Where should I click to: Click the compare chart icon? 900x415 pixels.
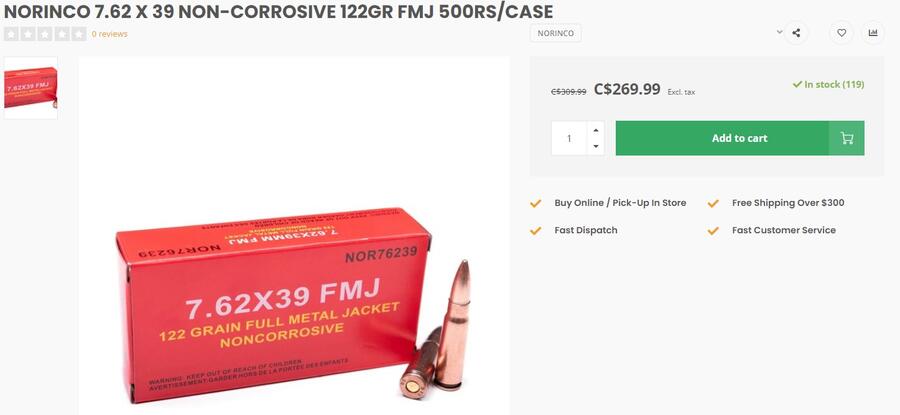pyautogui.click(x=873, y=33)
